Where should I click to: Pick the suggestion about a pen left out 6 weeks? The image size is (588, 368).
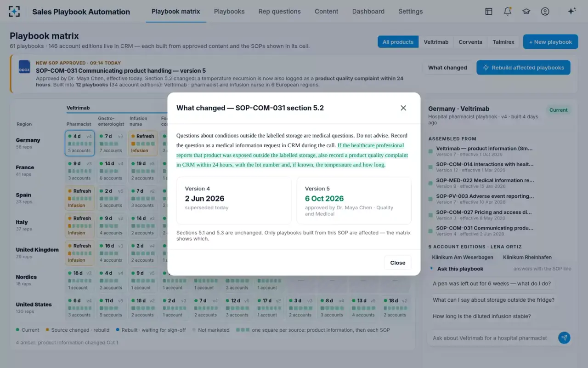coord(492,284)
